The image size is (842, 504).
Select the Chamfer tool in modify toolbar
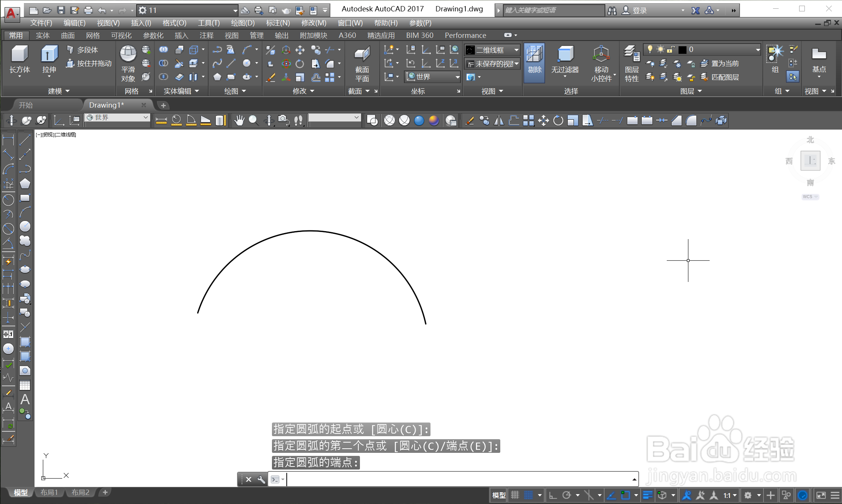coord(676,121)
